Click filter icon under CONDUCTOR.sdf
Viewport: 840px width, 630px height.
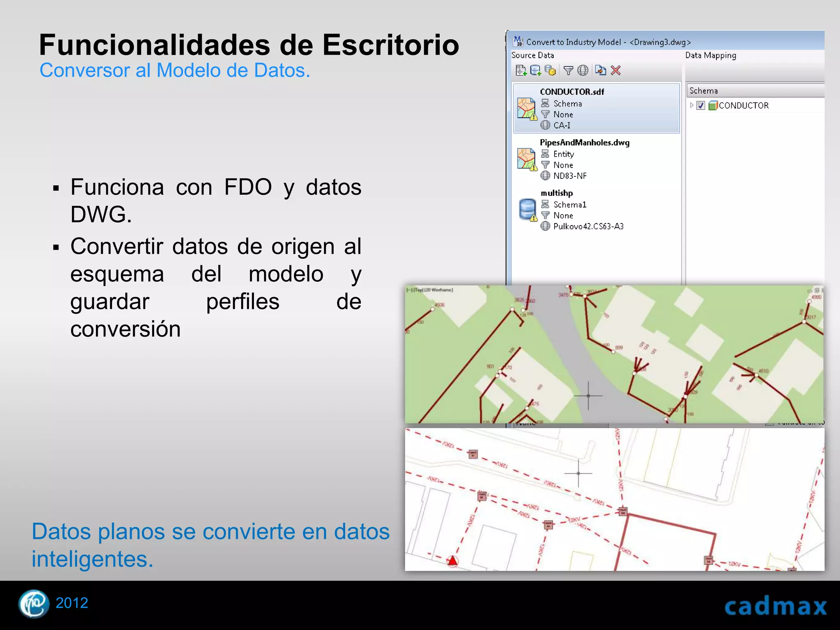point(545,114)
